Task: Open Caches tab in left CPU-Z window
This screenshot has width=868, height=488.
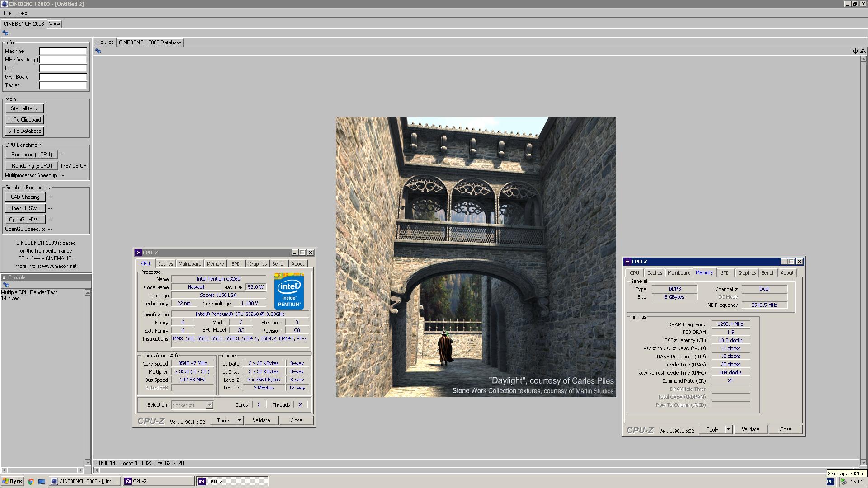Action: (x=165, y=264)
